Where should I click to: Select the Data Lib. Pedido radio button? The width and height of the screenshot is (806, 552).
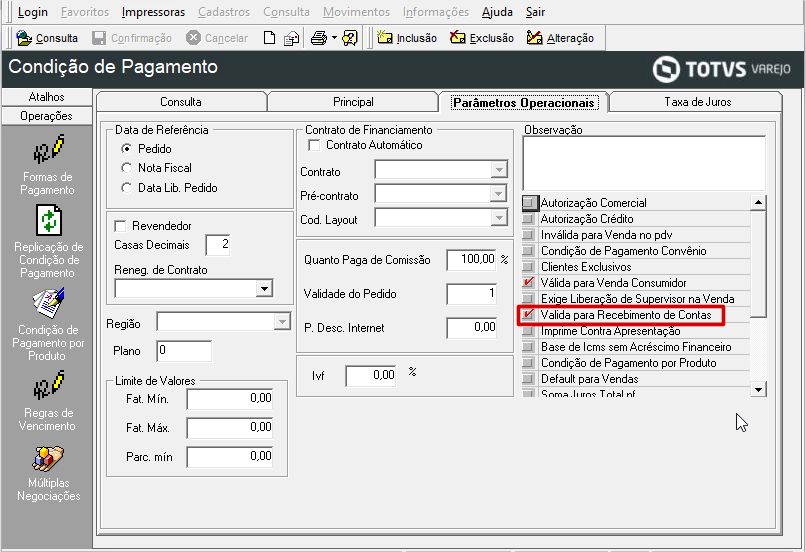coord(126,188)
